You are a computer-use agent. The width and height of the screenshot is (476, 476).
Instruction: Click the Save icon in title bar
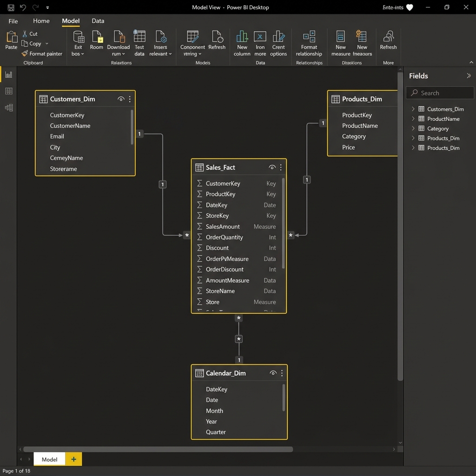pyautogui.click(x=11, y=7)
